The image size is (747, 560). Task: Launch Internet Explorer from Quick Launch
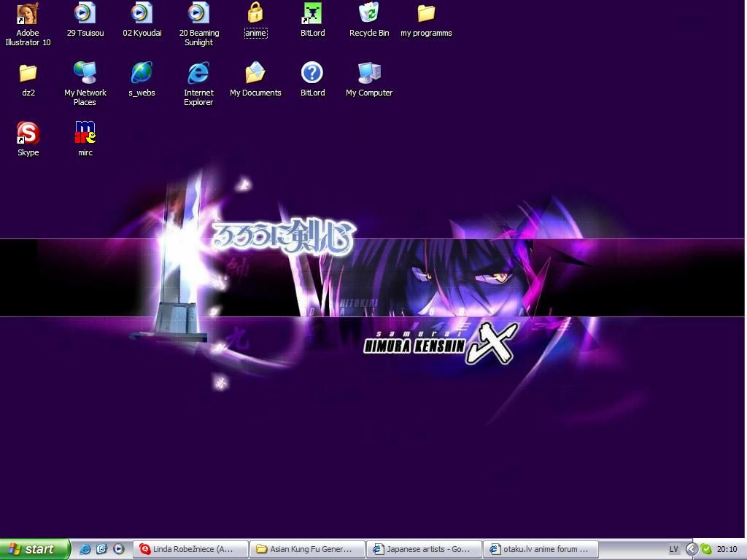pyautogui.click(x=85, y=549)
